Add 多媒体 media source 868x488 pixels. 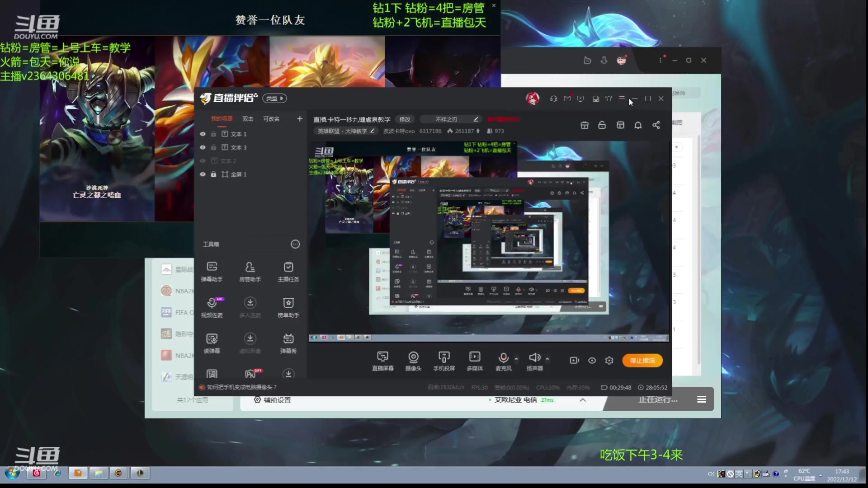(x=475, y=361)
